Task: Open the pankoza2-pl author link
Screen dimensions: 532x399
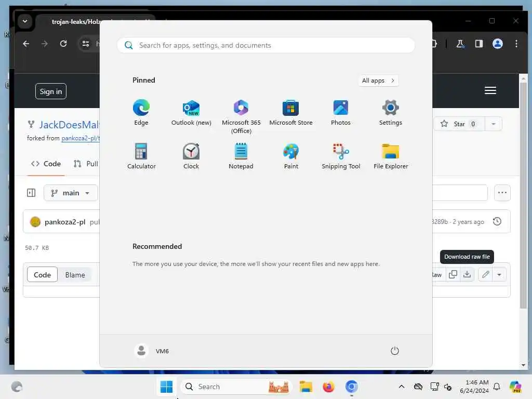Action: tap(65, 222)
